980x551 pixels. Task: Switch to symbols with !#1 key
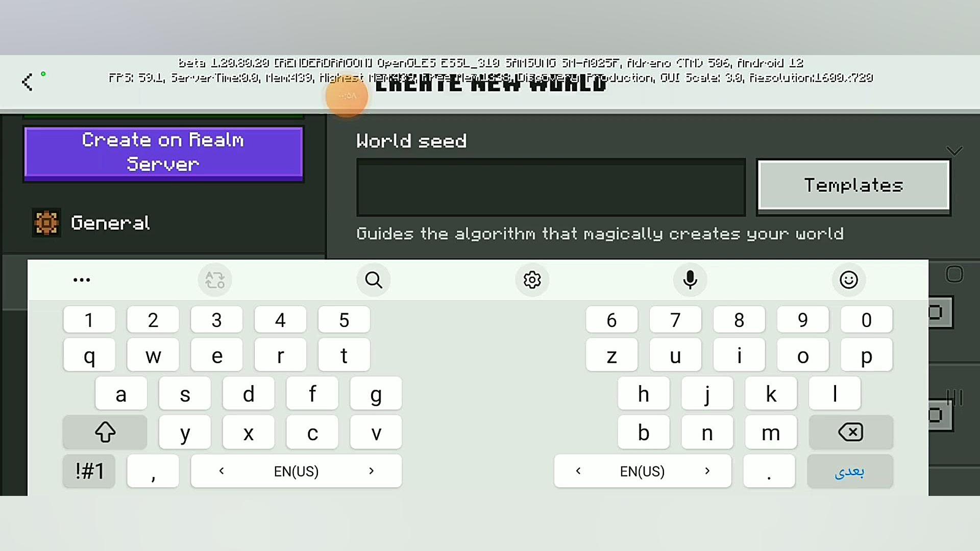click(x=89, y=471)
